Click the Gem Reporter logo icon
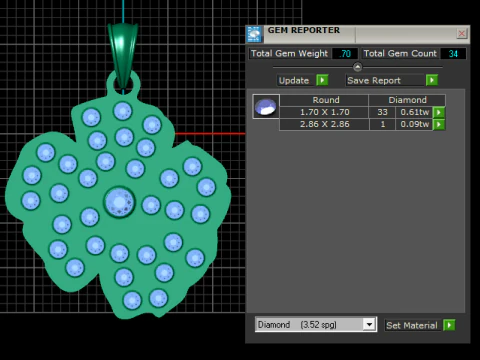 click(x=254, y=34)
